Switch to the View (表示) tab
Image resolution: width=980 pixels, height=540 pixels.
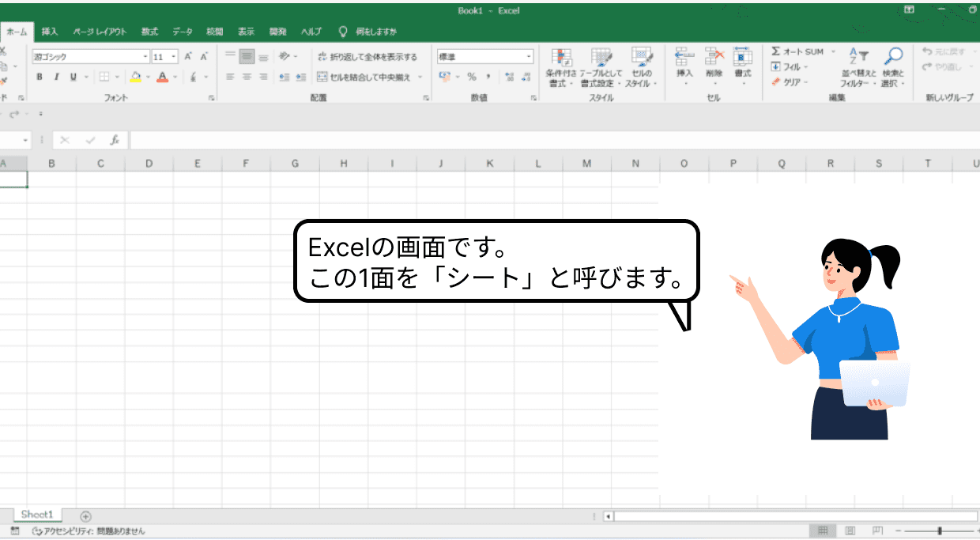[246, 32]
